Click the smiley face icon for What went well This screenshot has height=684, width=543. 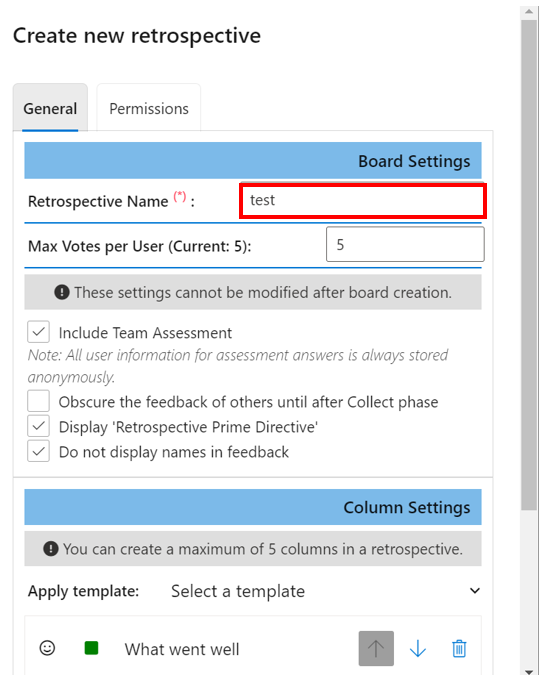click(47, 648)
